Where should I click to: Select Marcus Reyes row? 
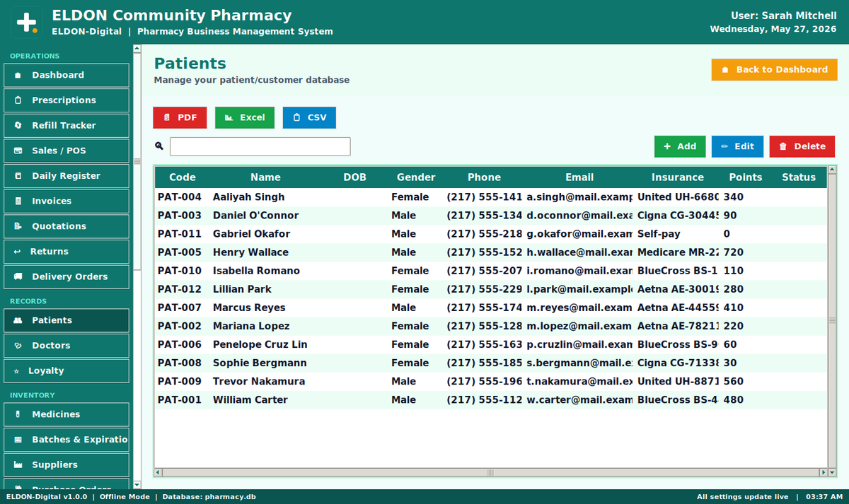click(490, 307)
